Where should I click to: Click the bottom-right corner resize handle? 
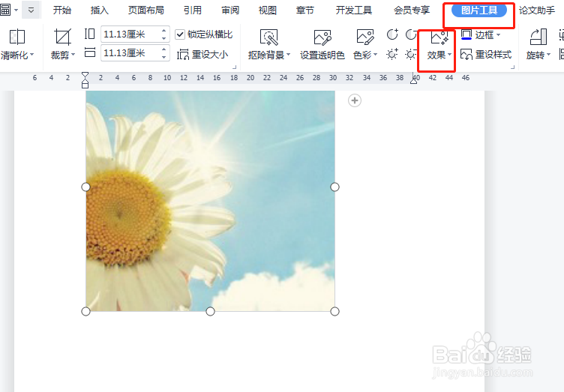coord(334,312)
